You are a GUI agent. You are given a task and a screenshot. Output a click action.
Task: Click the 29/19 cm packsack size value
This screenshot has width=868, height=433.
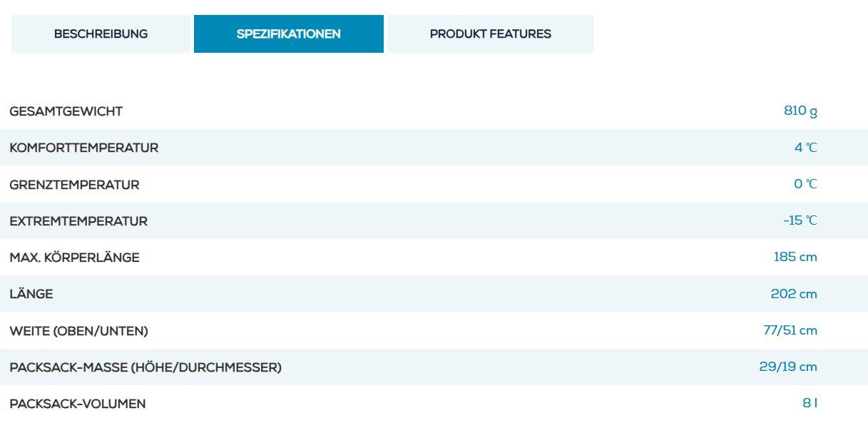coord(788,367)
